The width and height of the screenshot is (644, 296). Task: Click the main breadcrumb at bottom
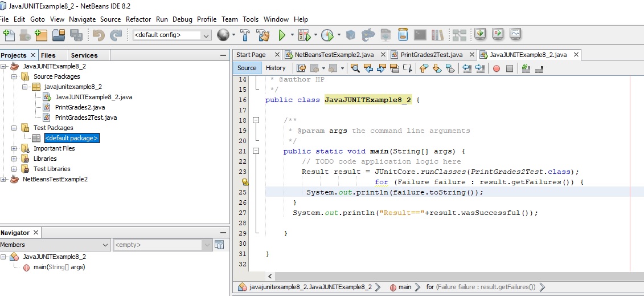pos(404,287)
